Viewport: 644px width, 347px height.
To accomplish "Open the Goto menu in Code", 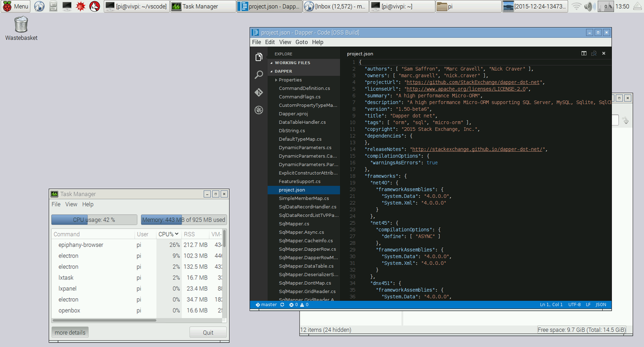I will [x=302, y=42].
